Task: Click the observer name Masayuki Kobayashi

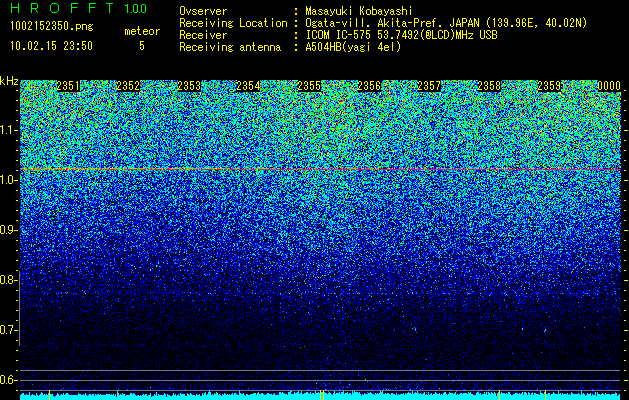Action: pyautogui.click(x=359, y=11)
